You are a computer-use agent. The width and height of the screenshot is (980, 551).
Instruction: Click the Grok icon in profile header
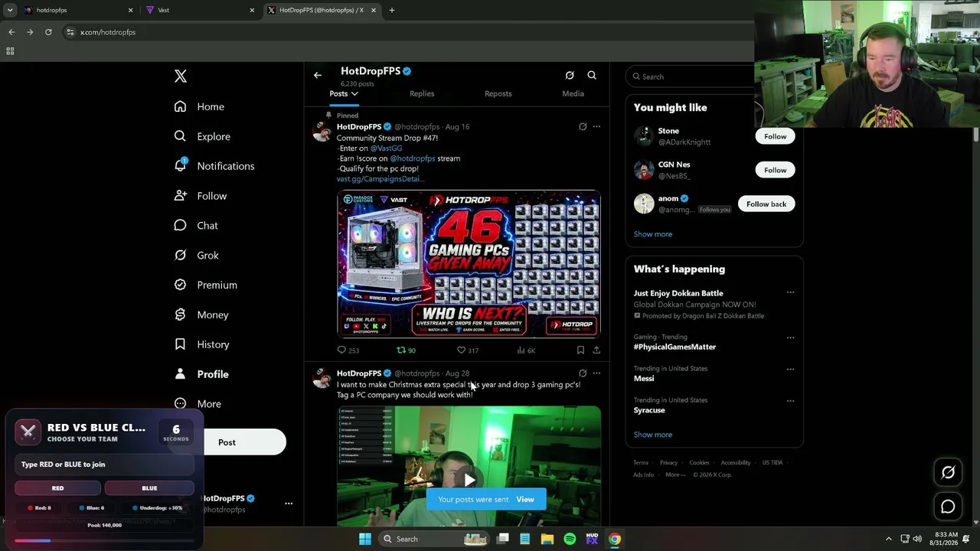(x=570, y=75)
